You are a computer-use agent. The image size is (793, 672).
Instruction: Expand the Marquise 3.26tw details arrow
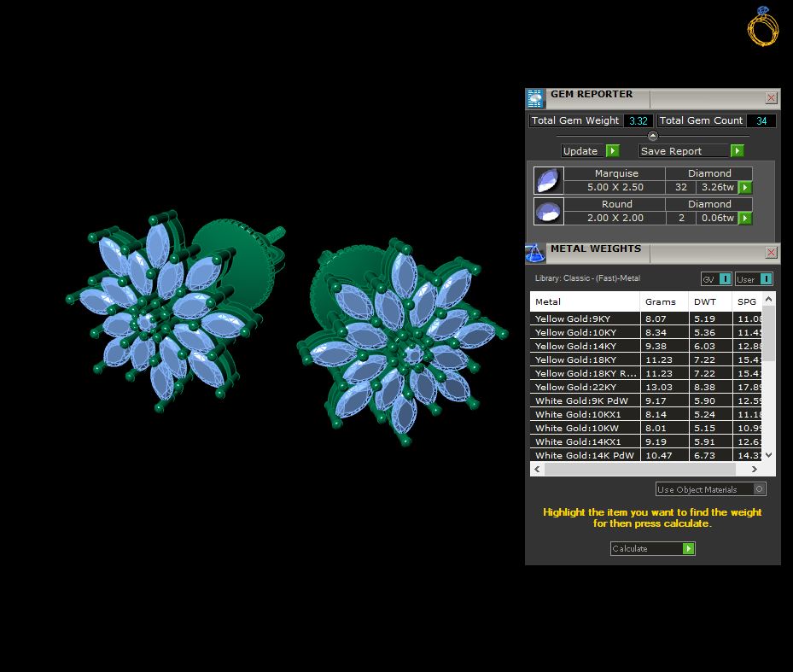pos(745,188)
